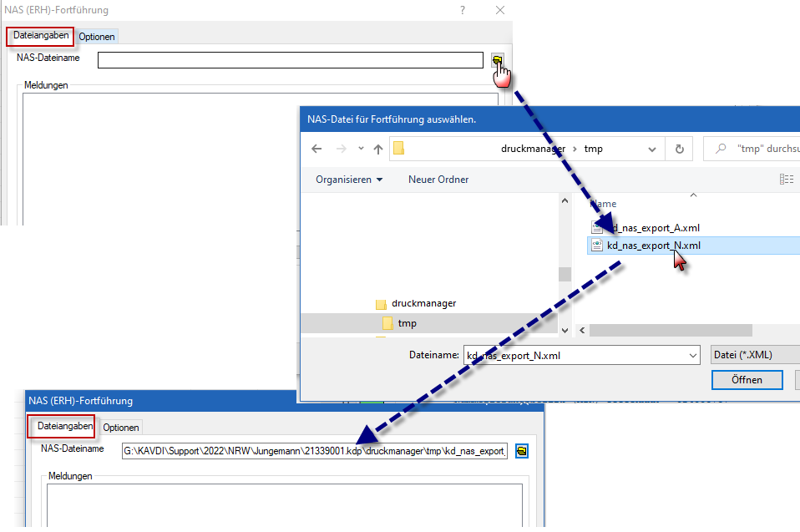Select the kd_nas_export_A.xml file
This screenshot has width=800, height=532.
pyautogui.click(x=652, y=227)
